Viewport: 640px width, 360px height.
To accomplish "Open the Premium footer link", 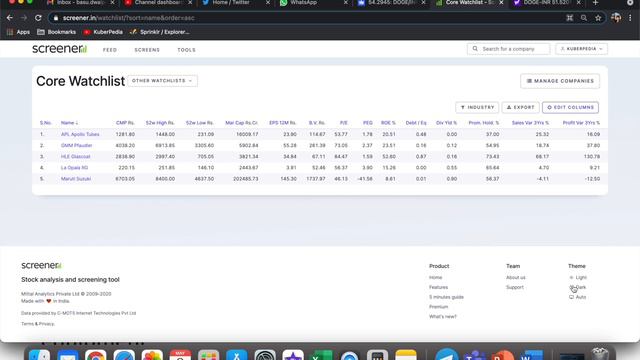I will [438, 307].
